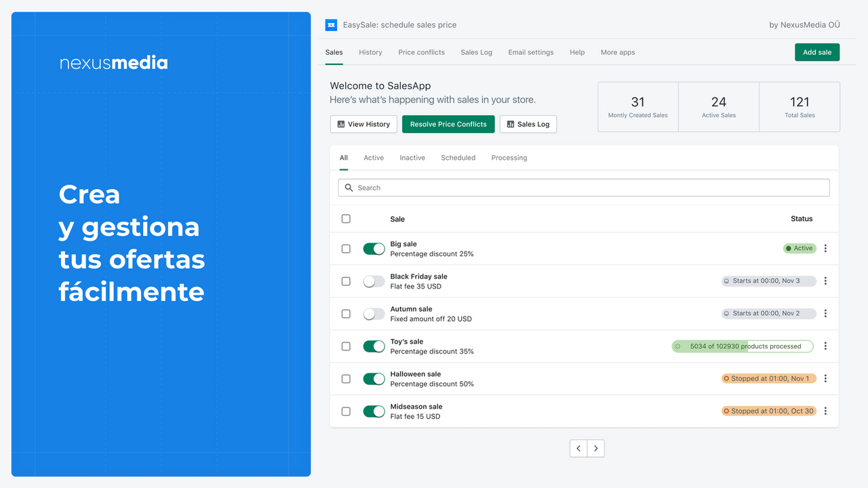Click the Toy's sale processing progress bar

[x=743, y=346]
